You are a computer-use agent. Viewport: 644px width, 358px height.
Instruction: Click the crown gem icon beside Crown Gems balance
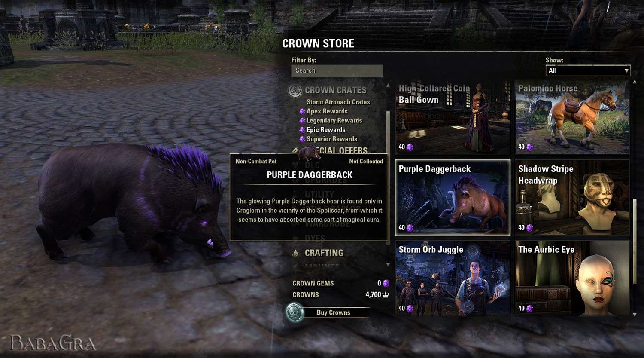386,283
